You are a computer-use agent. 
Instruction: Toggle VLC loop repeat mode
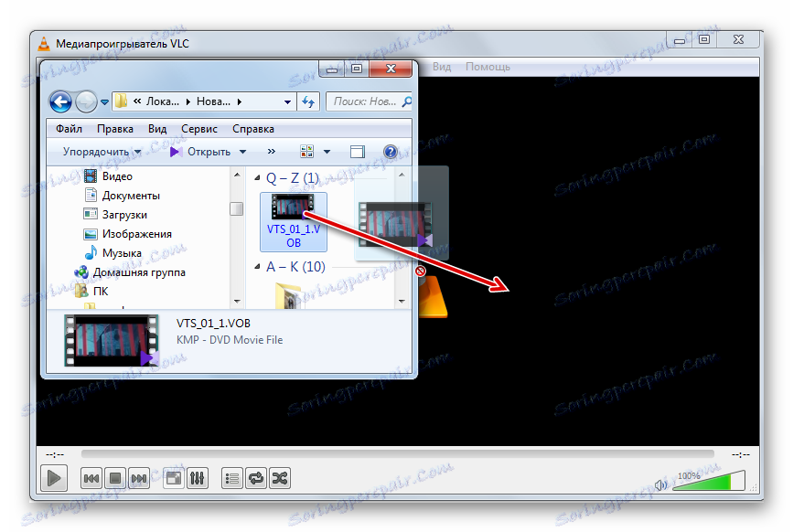coord(256,478)
